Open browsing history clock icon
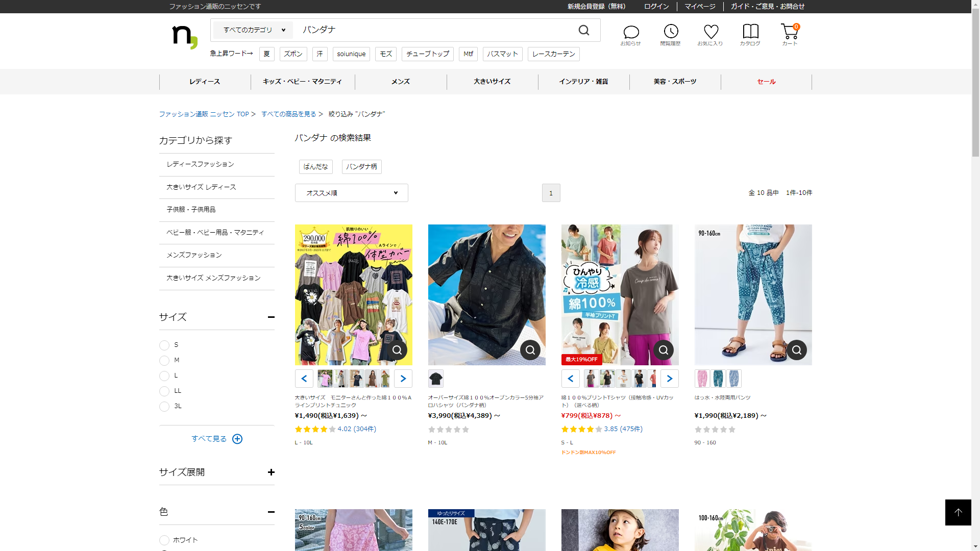 671,32
